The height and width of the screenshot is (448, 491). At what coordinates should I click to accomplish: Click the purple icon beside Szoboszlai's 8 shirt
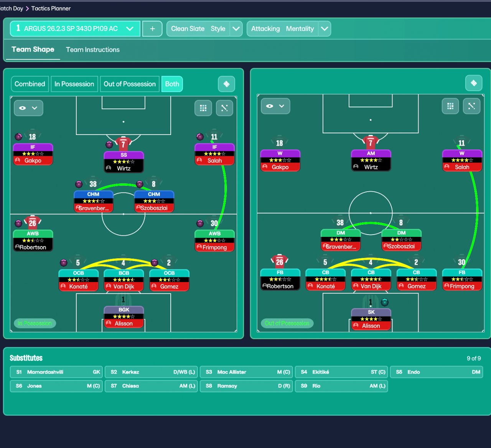[x=140, y=184]
